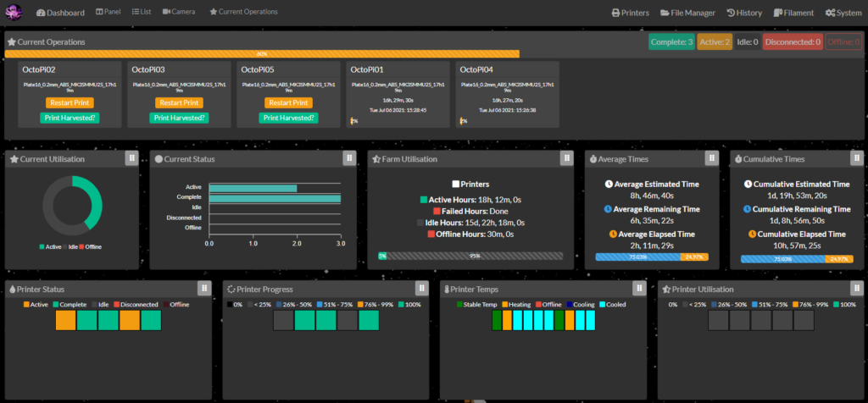The width and height of the screenshot is (868, 403).
Task: Click the clock icon beside Average Elapsed Time
Action: point(613,235)
